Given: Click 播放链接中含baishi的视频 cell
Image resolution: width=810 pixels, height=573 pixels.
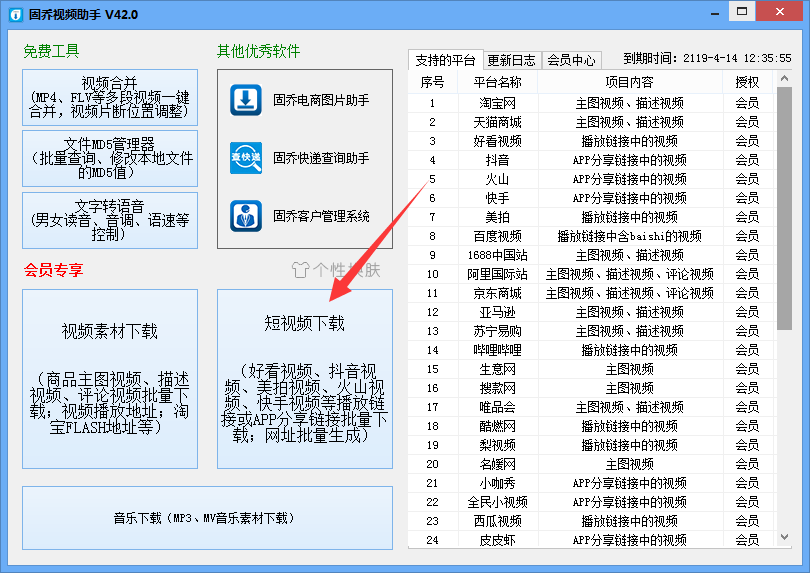Looking at the screenshot, I should coord(630,236).
